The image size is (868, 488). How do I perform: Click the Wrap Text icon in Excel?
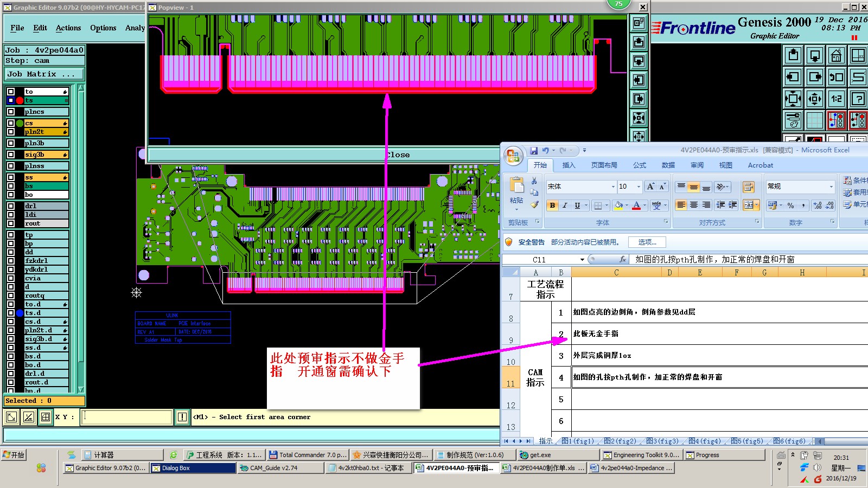(748, 187)
